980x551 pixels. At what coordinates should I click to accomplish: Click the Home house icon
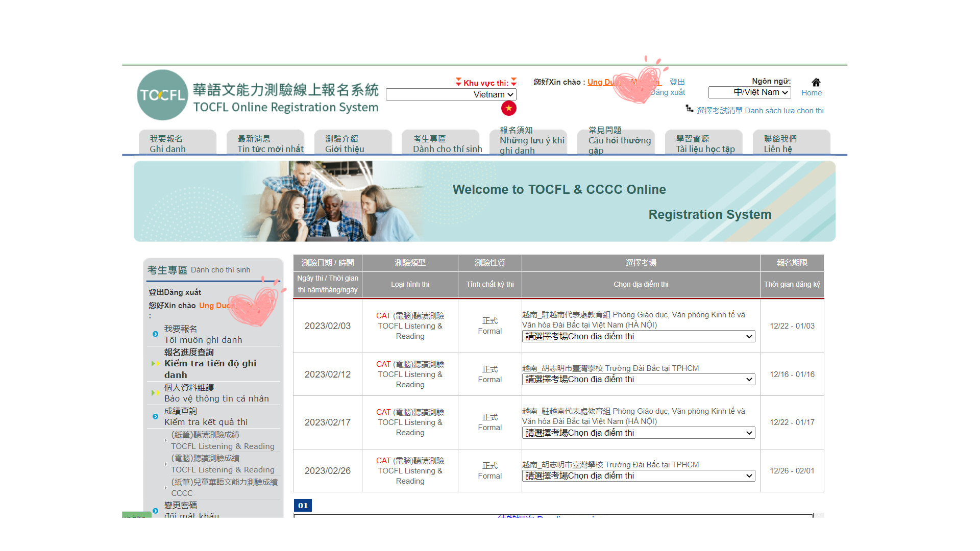pos(816,82)
